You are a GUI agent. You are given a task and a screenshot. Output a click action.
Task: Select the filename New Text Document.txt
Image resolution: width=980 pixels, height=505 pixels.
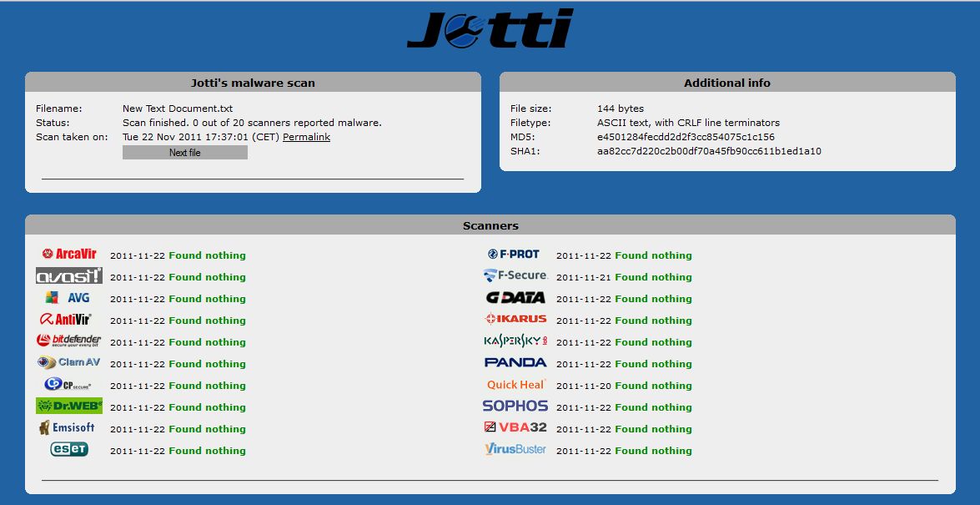pyautogui.click(x=178, y=109)
